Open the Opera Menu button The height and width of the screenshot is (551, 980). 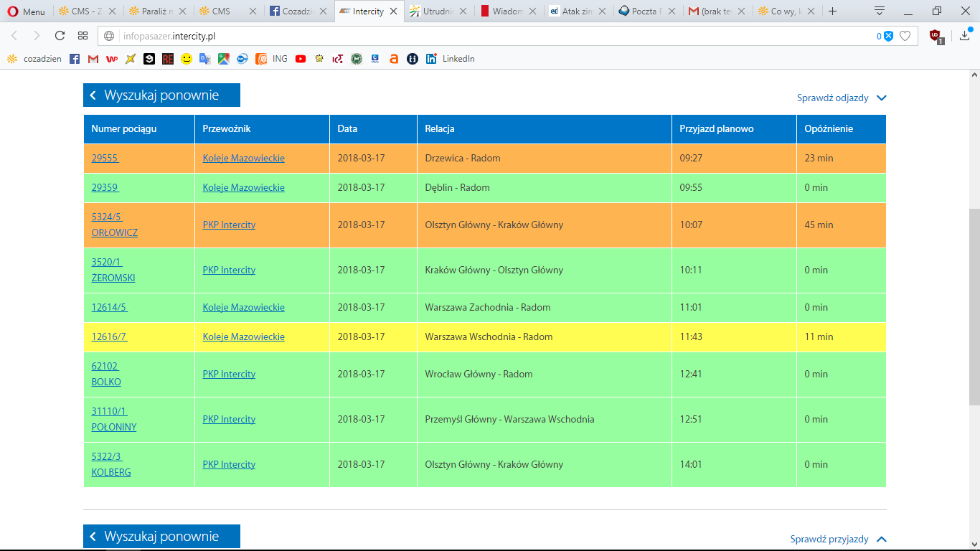pyautogui.click(x=26, y=11)
